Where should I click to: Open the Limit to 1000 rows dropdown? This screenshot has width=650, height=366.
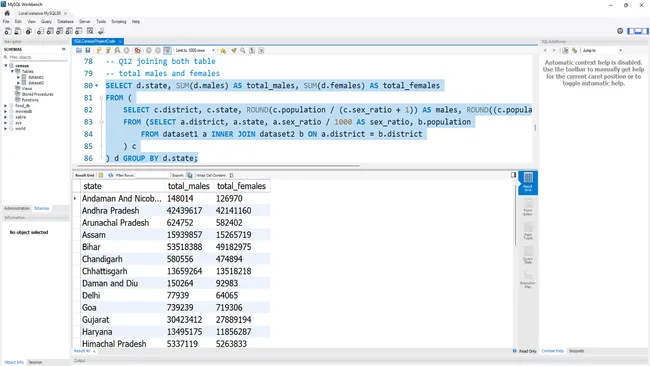click(195, 51)
